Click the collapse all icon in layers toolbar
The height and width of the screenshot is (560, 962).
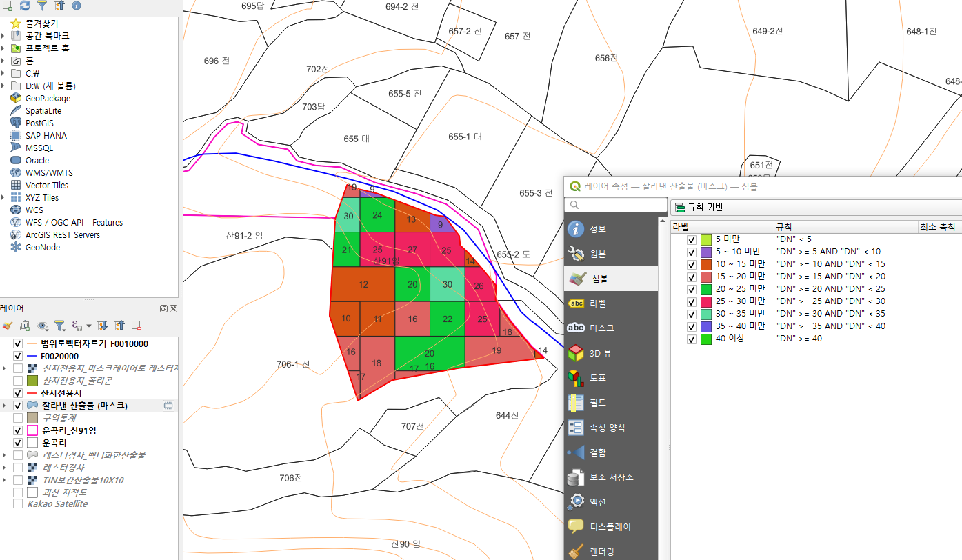click(x=119, y=325)
